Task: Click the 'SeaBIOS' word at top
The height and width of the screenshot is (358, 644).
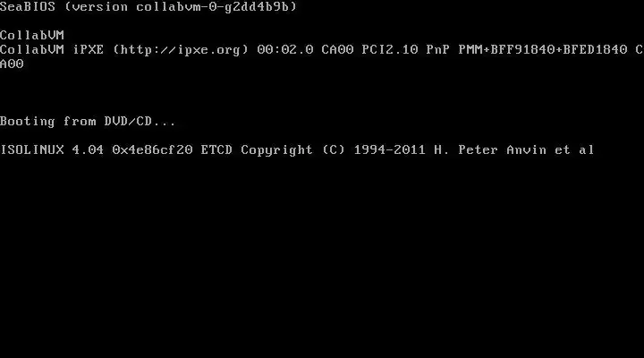Action: pos(28,6)
